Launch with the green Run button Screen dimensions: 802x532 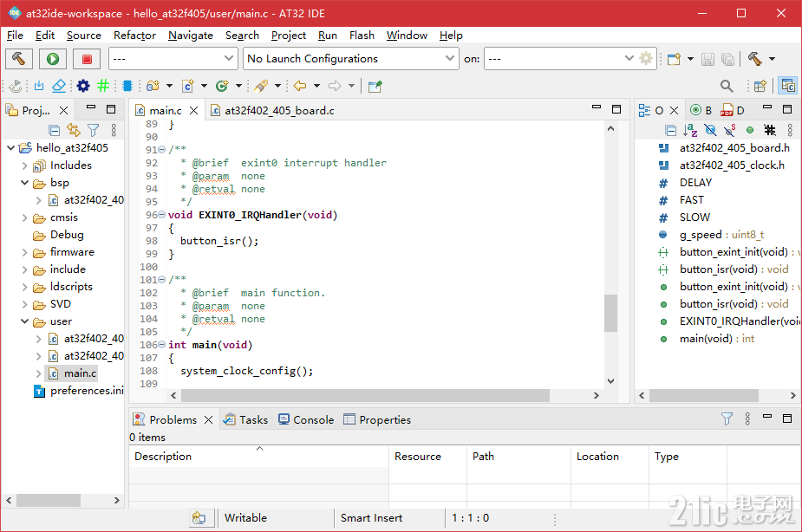(x=53, y=59)
